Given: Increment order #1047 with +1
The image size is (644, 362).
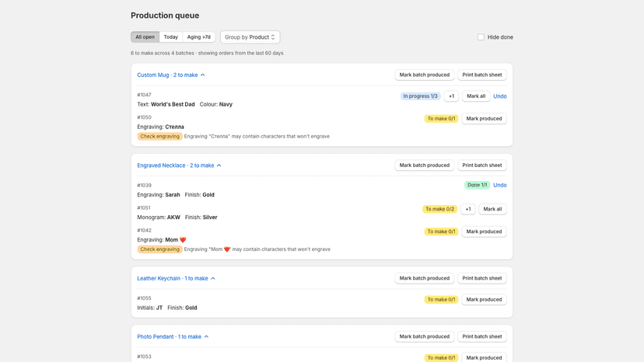Looking at the screenshot, I should point(451,96).
